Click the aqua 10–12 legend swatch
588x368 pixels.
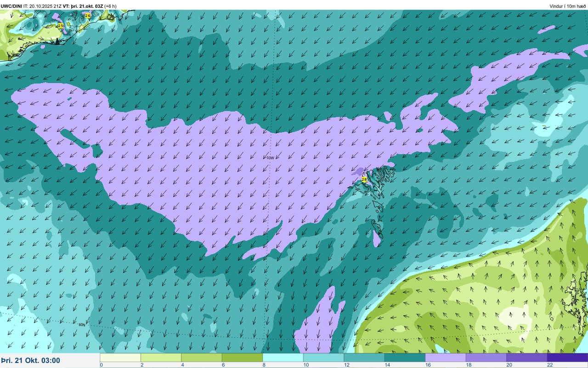click(x=323, y=357)
